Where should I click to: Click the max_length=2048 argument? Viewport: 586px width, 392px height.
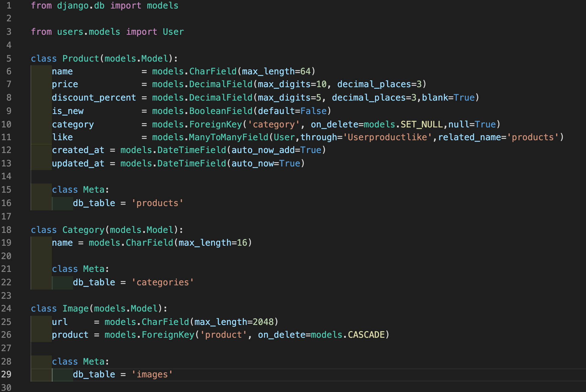[x=234, y=322]
